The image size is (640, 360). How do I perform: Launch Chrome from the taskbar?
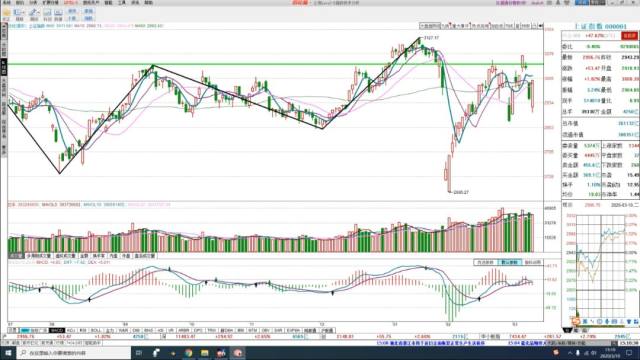click(x=189, y=353)
